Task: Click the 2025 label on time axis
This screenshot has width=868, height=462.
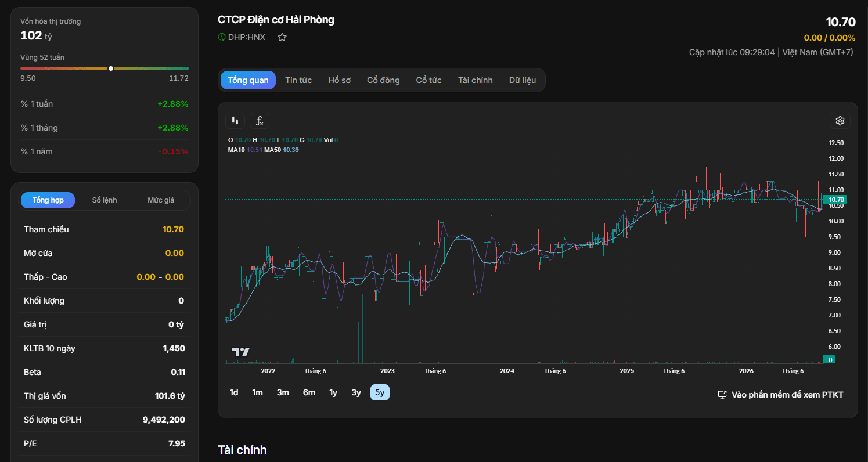Action: tap(626, 371)
